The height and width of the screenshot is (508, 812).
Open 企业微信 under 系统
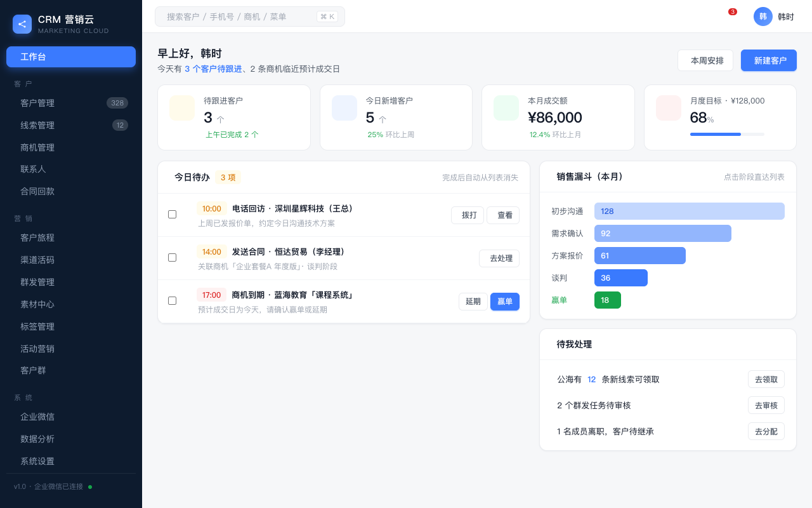[x=71, y=417]
